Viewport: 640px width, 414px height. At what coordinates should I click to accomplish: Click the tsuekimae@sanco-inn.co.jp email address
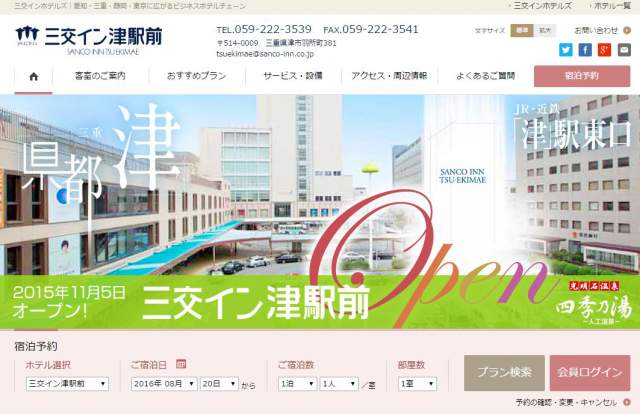point(265,53)
